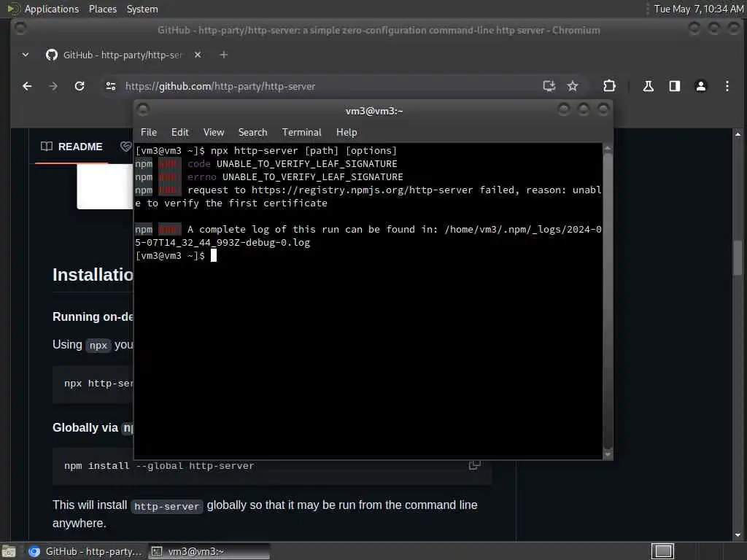The image size is (747, 560).
Task: Click the npm install --global command text
Action: (x=159, y=466)
